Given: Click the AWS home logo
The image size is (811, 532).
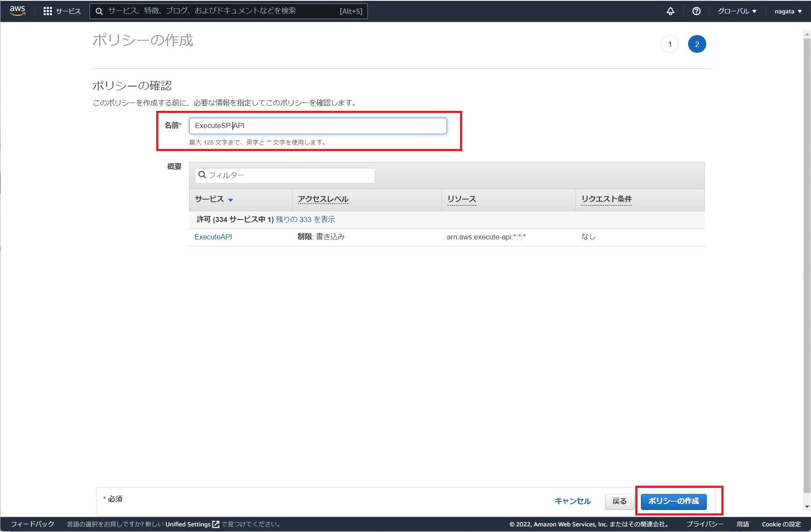Looking at the screenshot, I should 16,11.
